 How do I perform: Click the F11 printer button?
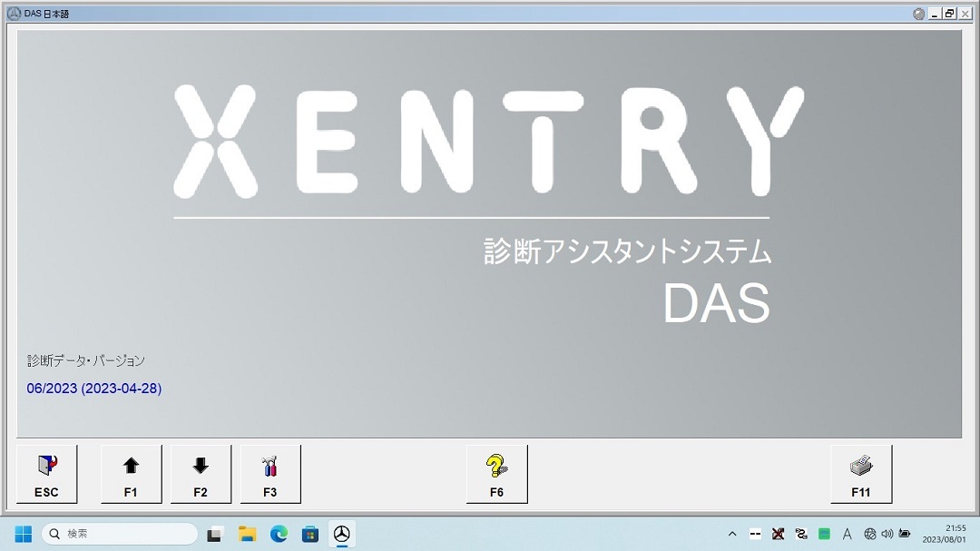click(861, 474)
